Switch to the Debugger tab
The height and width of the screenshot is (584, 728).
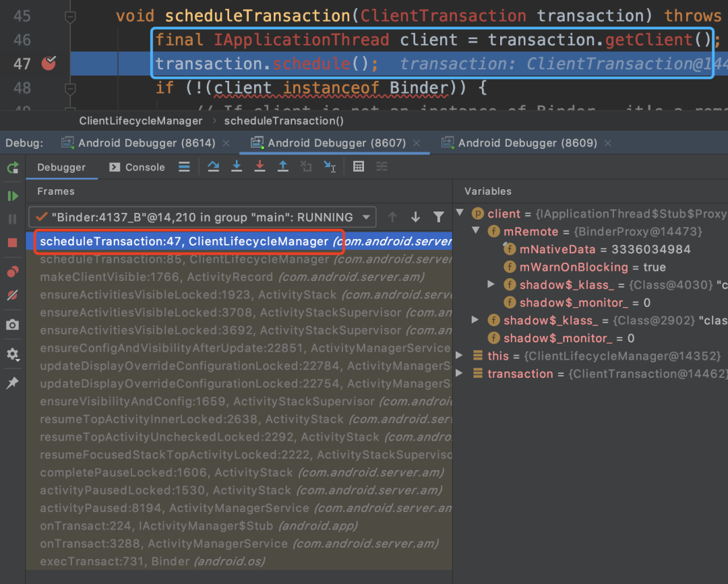coord(61,168)
